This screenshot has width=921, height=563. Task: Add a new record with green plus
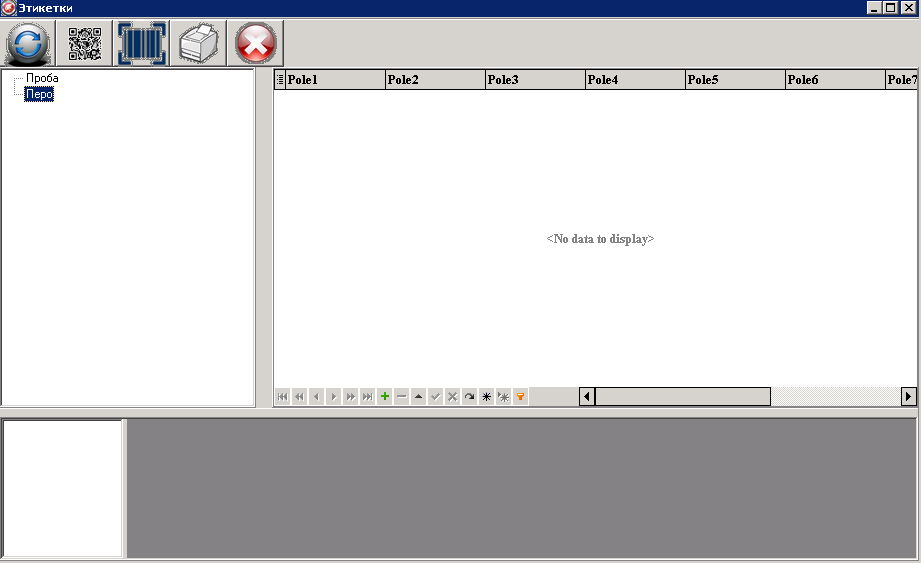(385, 397)
